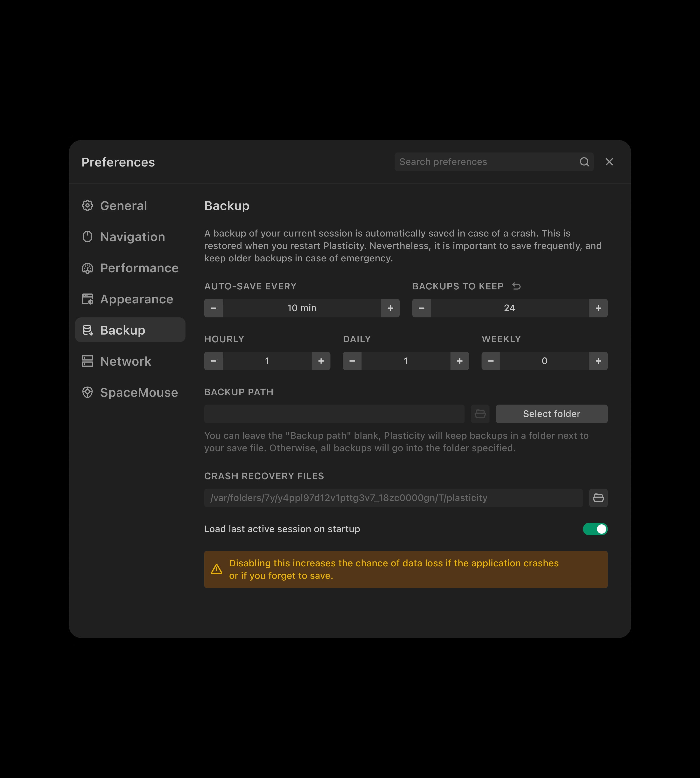Increase Weekly backups value
This screenshot has width=700, height=778.
tap(598, 361)
